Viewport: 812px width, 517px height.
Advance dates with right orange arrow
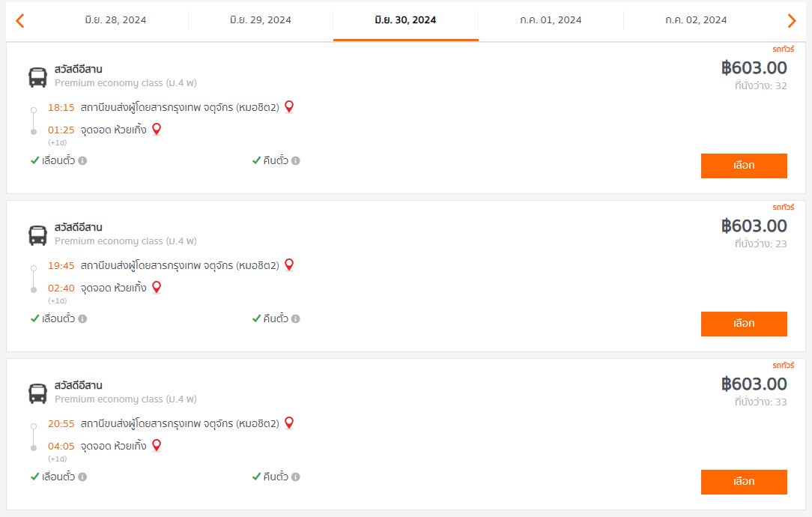[791, 21]
